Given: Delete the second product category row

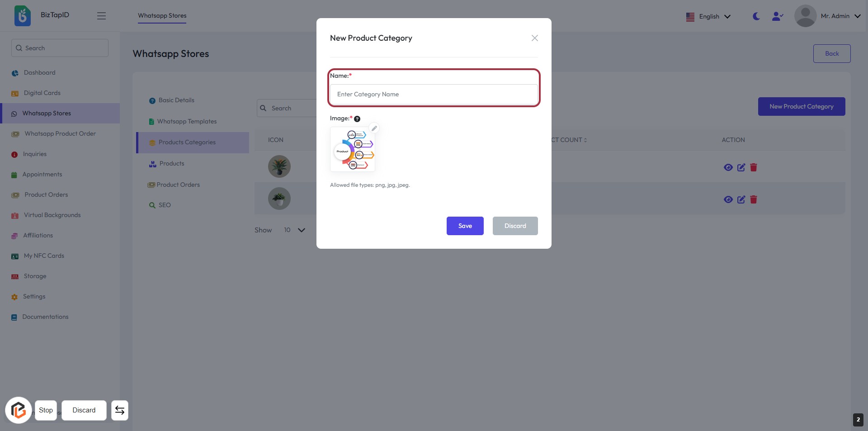Looking at the screenshot, I should pos(753,199).
